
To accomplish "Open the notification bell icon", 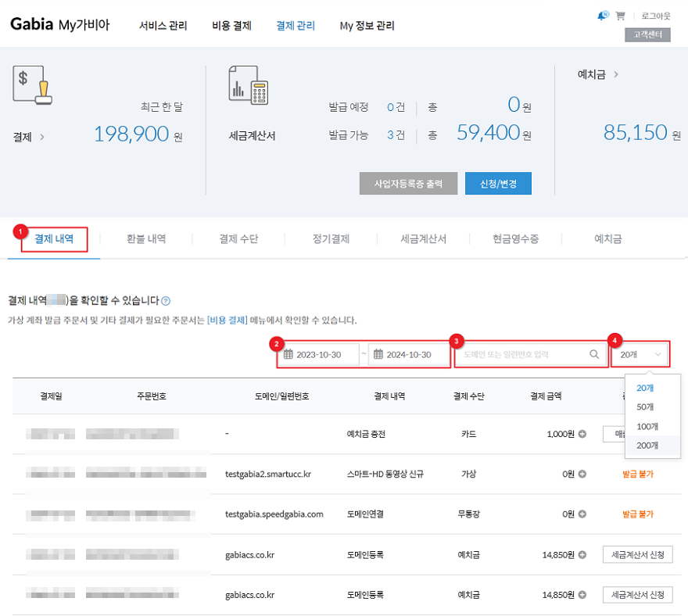I will point(603,16).
